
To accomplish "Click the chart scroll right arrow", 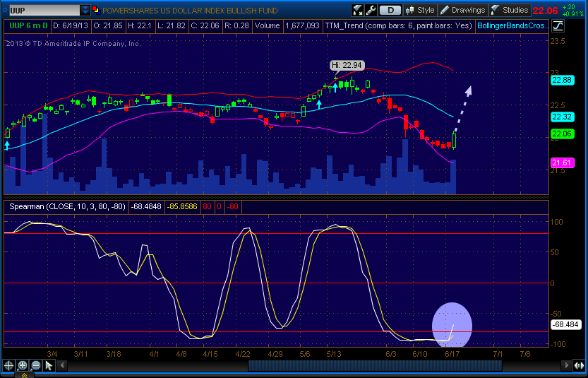I will [x=567, y=365].
